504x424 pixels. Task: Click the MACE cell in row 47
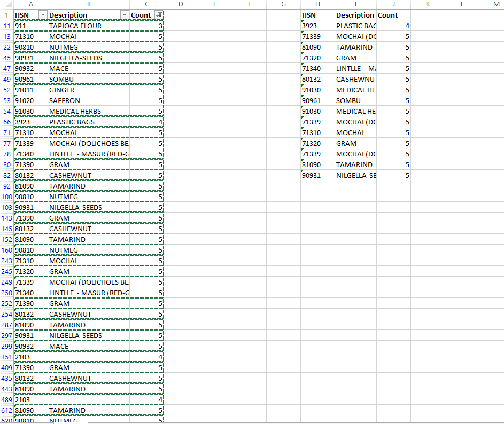point(89,69)
